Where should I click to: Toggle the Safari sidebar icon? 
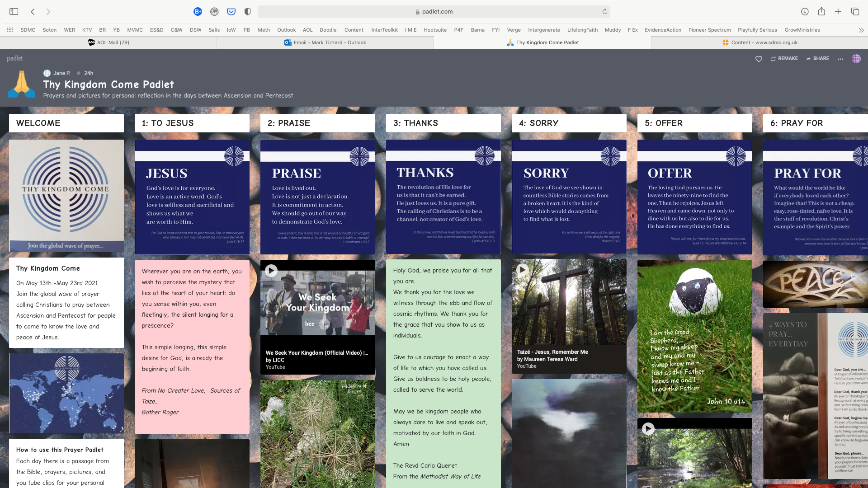[14, 12]
